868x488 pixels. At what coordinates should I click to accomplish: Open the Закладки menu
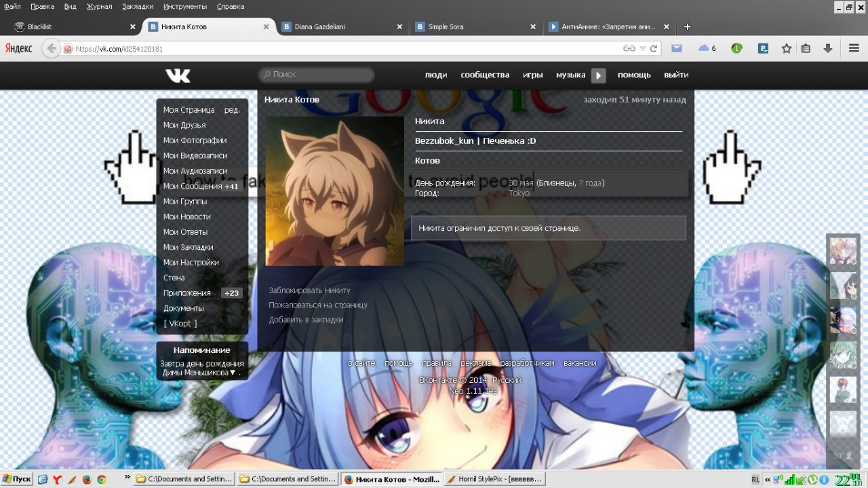coord(138,6)
